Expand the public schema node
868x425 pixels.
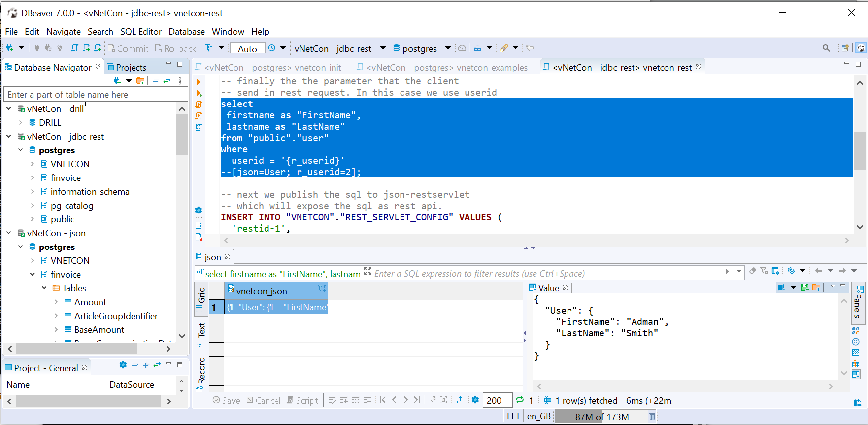pyautogui.click(x=33, y=219)
